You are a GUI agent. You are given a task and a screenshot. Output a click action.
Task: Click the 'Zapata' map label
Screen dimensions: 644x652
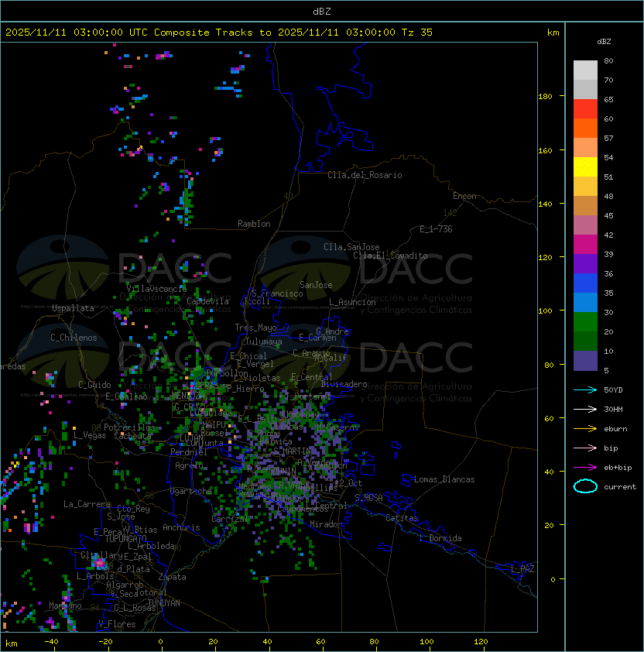pos(172,577)
